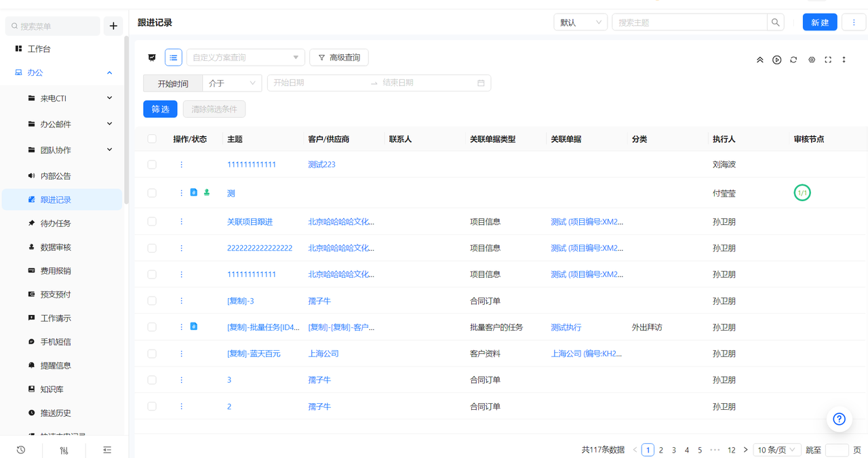This screenshot has height=458, width=868.
Task: Go to page 12 in pagination
Action: coord(731,450)
